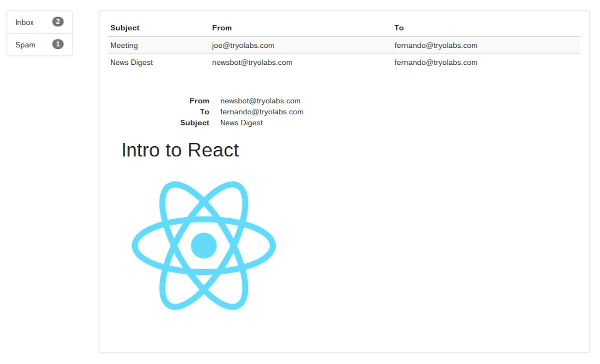Viewport: 600px width, 364px height.
Task: Click the React atom logo image
Action: [203, 245]
